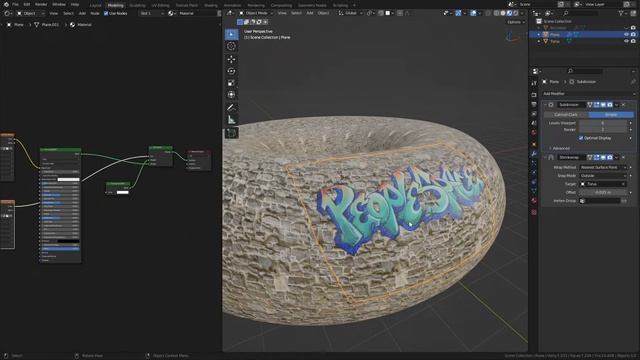Viewport: 640px width, 360px height.
Task: Pick the Annotate tool
Action: [231, 108]
